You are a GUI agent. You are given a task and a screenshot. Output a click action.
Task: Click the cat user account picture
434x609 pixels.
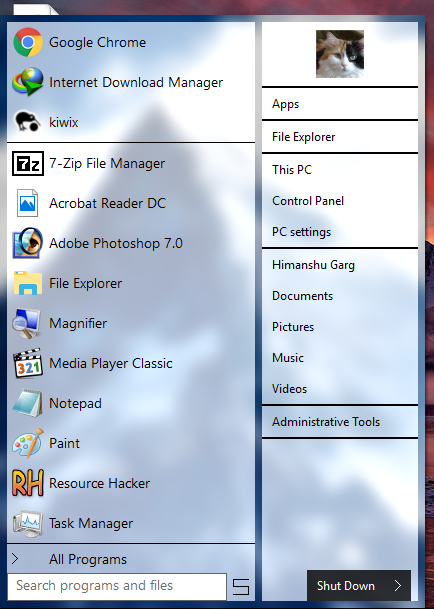tap(340, 54)
